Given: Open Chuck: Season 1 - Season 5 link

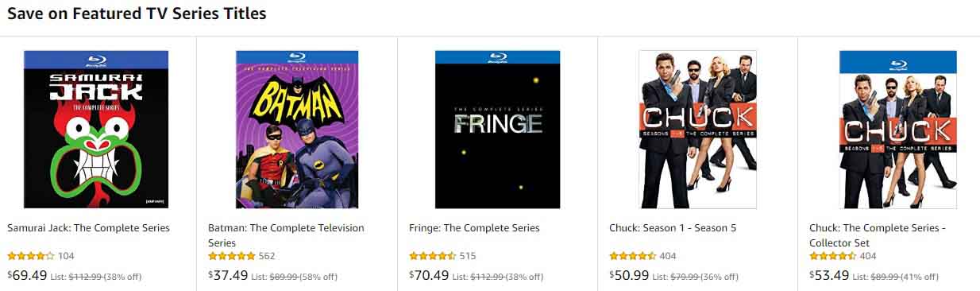Looking at the screenshot, I should point(673,228).
